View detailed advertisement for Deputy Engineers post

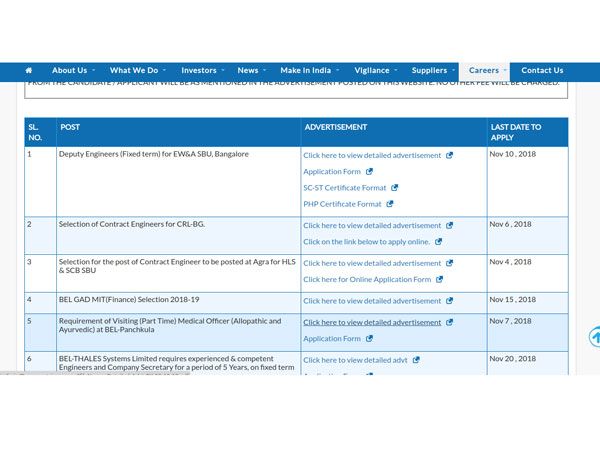(x=372, y=155)
